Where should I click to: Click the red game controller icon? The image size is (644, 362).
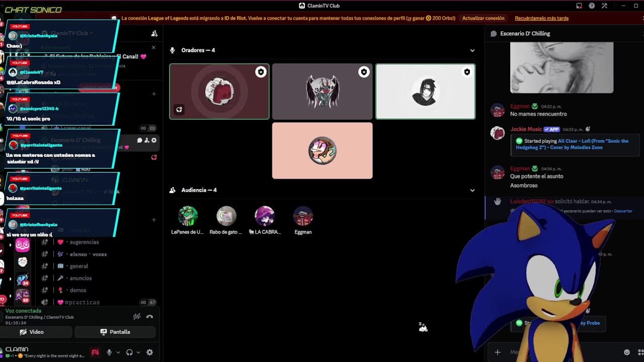pos(95,352)
